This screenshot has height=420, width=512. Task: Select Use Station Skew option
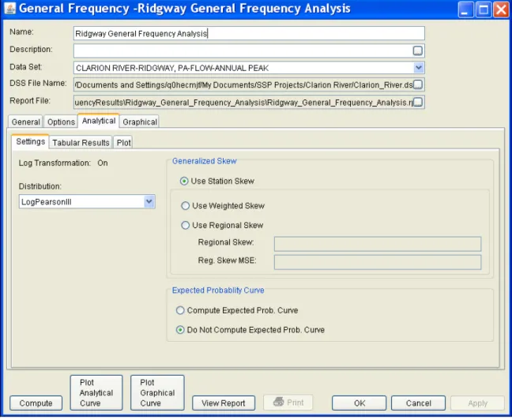pyautogui.click(x=217, y=181)
